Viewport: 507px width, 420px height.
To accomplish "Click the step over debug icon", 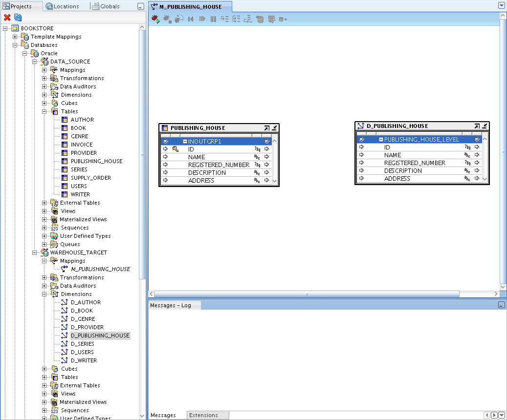I will point(236,19).
